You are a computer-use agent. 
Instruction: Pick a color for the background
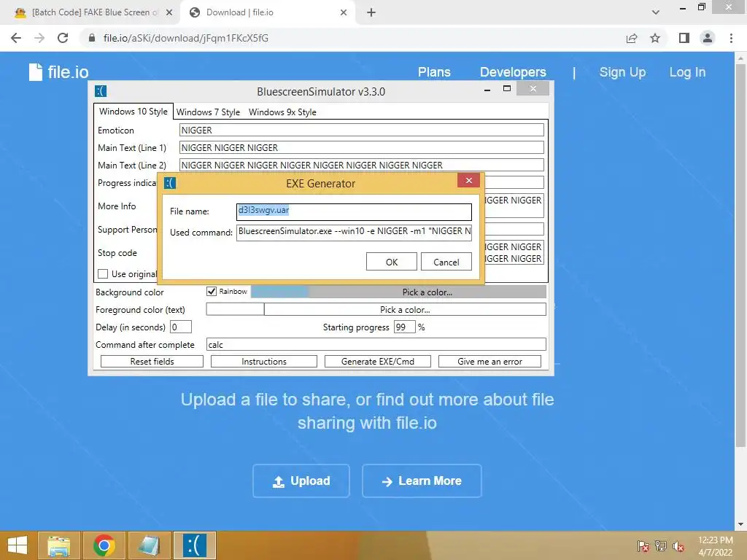[427, 292]
